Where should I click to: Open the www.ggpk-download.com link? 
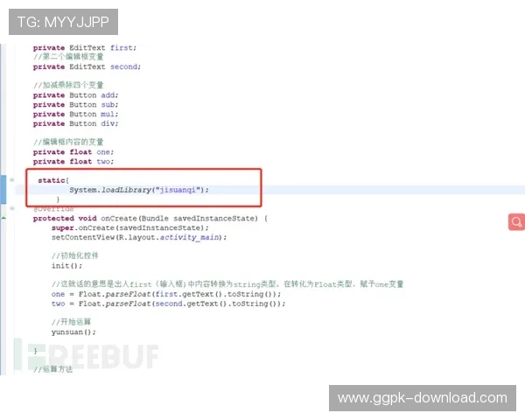tap(422, 398)
